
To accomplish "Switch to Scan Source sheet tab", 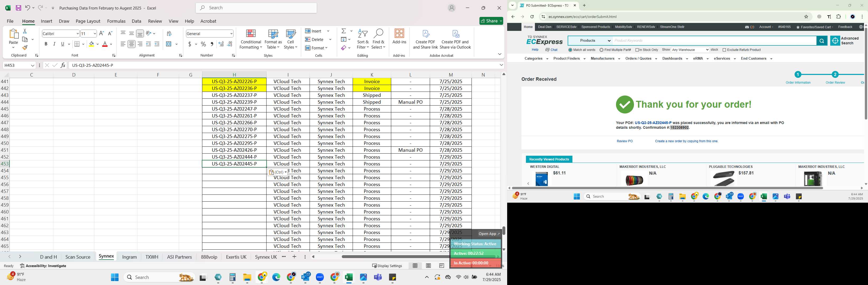I will (x=78, y=257).
